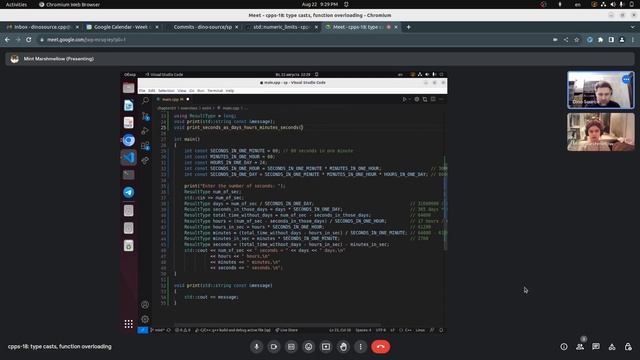Click the show applications grid in the shared dock
Image resolution: width=640 pixels, height=360 pixels.
pos(129,324)
